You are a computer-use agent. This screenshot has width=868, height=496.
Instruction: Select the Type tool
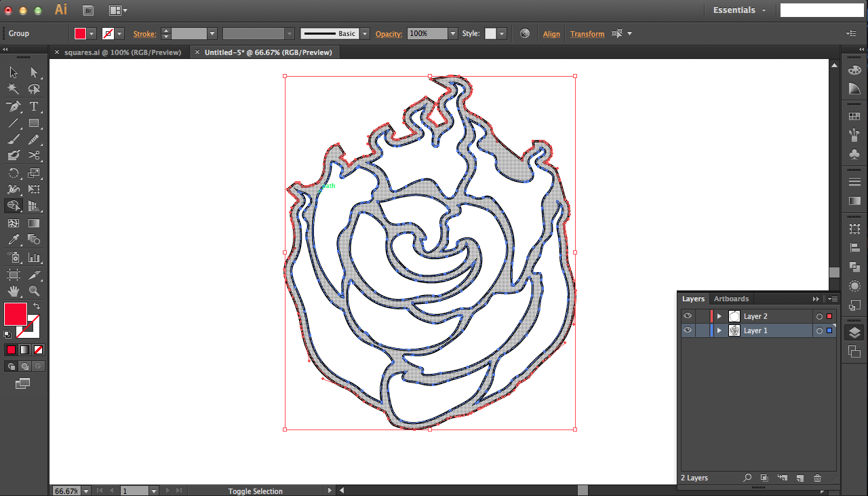(34, 107)
